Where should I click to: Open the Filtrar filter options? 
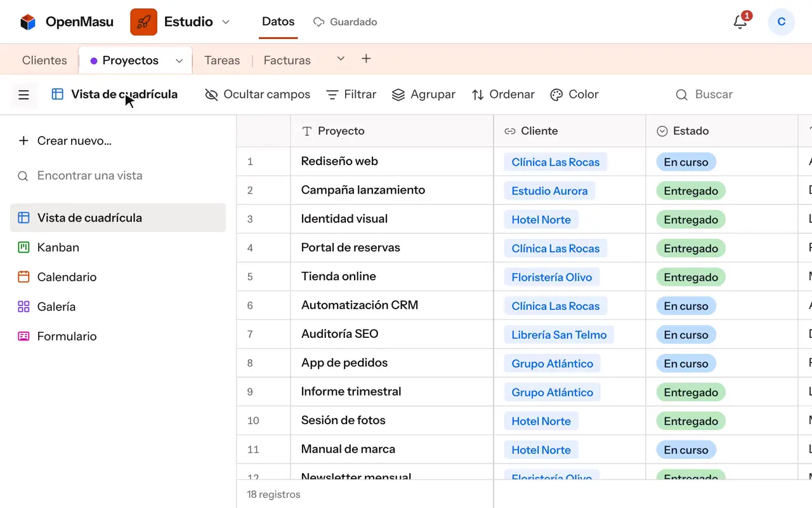point(351,95)
